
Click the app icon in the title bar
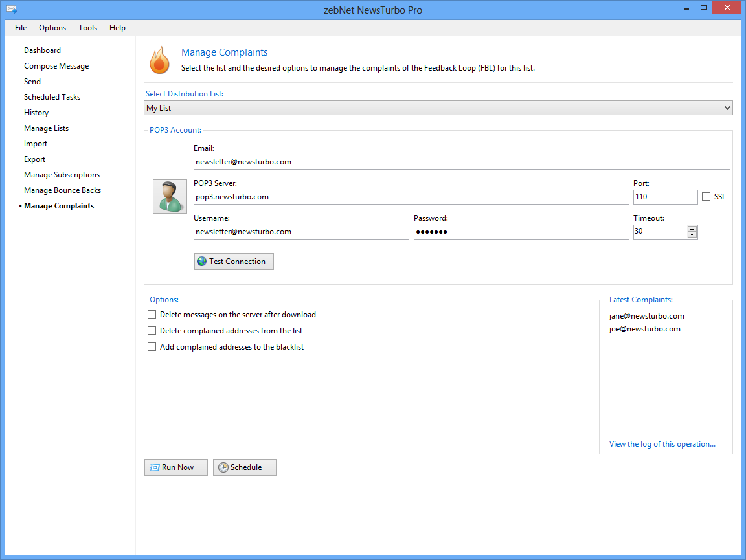(12, 10)
